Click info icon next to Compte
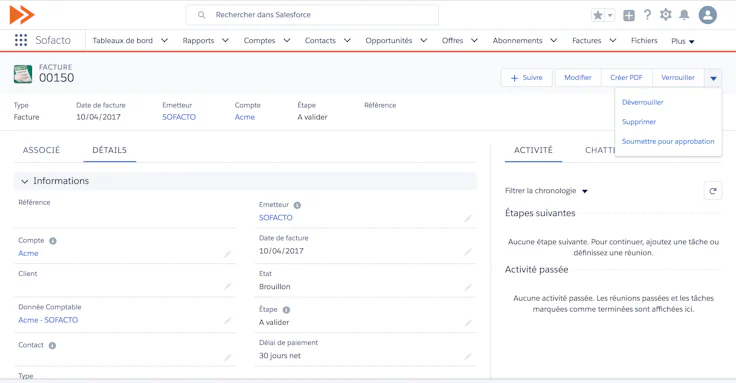The width and height of the screenshot is (736, 383). [x=53, y=241]
